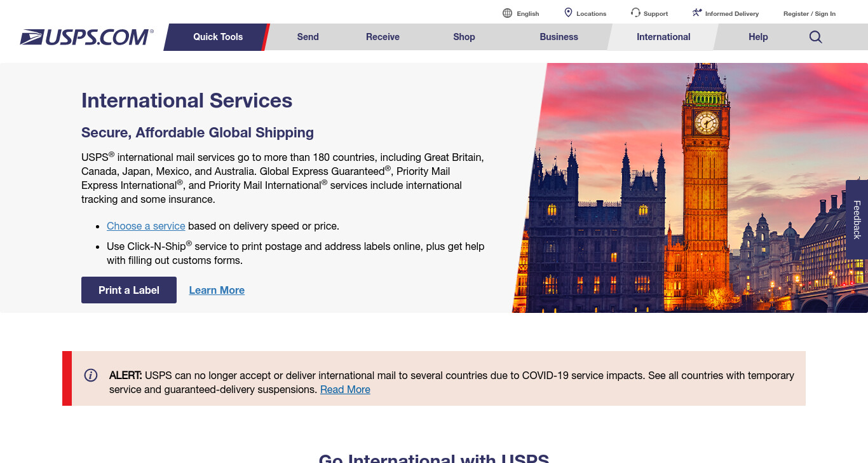Open the Locations link
This screenshot has width=868, height=463.
coord(592,13)
